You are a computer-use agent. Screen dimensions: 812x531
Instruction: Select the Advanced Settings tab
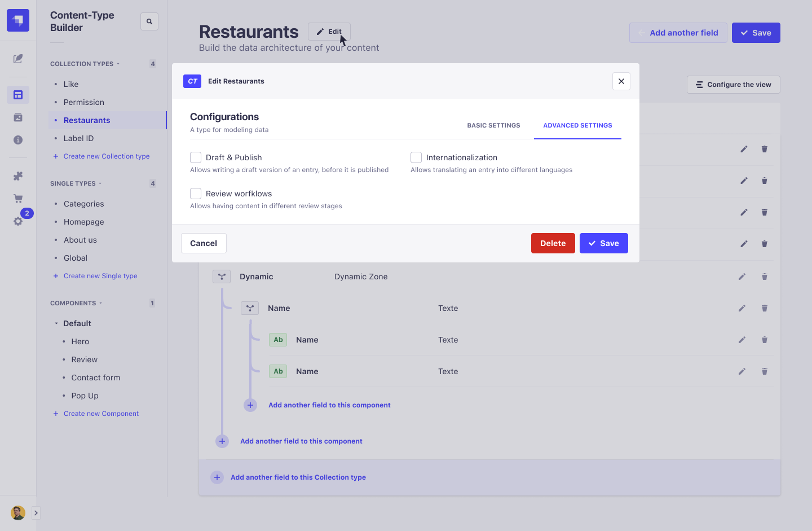577,125
